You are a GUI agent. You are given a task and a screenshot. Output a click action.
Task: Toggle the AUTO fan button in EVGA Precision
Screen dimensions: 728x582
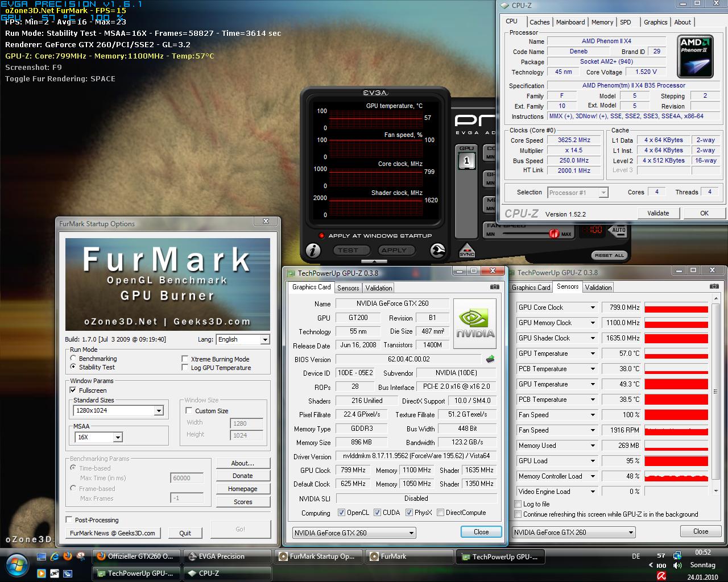(x=618, y=230)
